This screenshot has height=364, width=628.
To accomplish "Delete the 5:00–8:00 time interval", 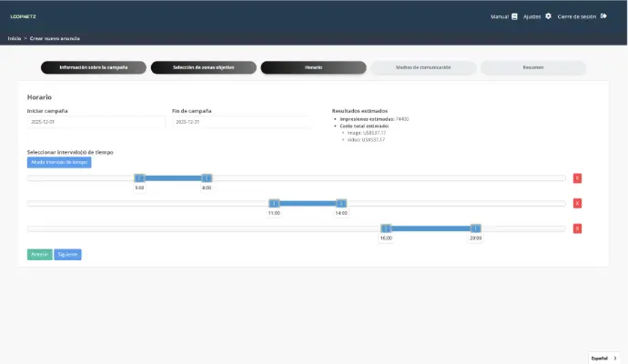I will (577, 178).
